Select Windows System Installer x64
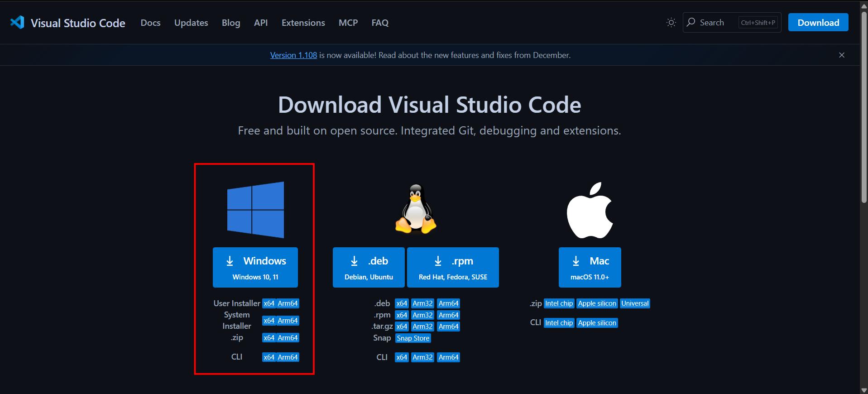Screen dimensions: 868x394 [x=269, y=321]
